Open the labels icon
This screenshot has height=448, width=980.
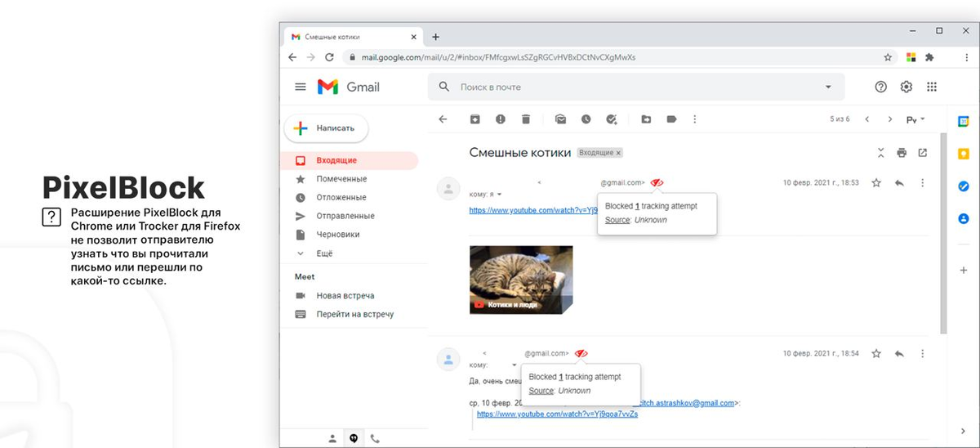671,119
